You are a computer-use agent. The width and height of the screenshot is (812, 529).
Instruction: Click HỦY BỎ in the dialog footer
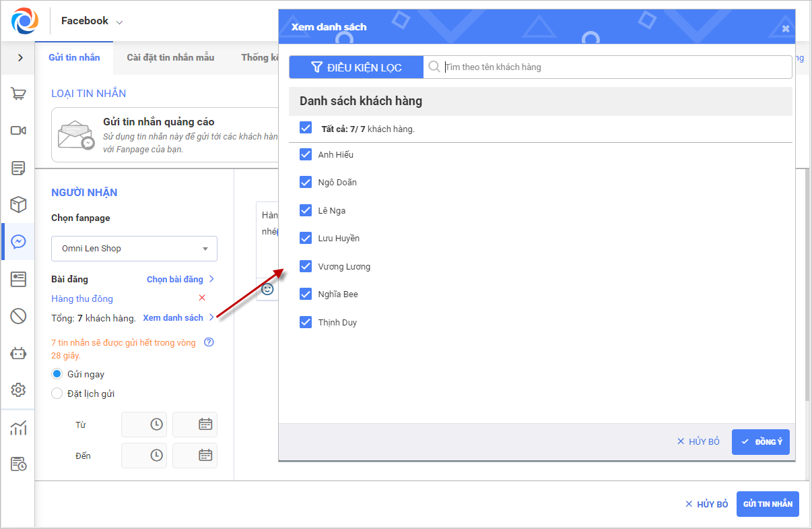click(x=698, y=442)
